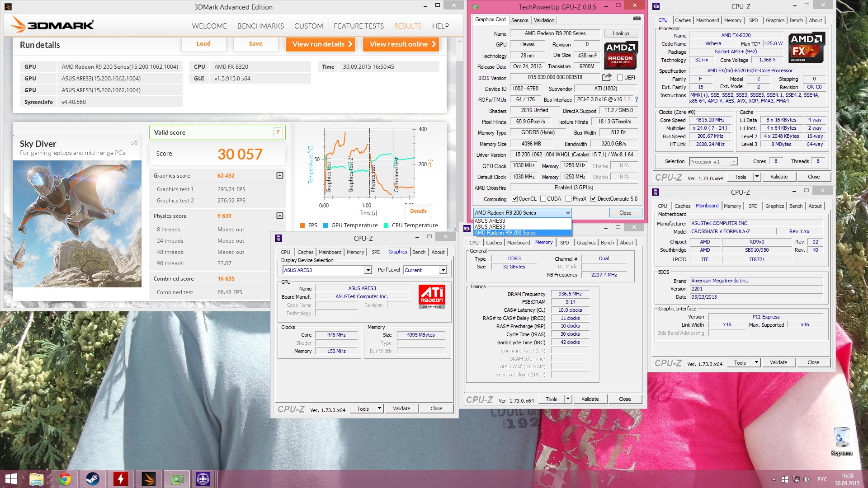
Task: Open the FEATURE TESTS tab in 3DMark
Action: coord(359,26)
